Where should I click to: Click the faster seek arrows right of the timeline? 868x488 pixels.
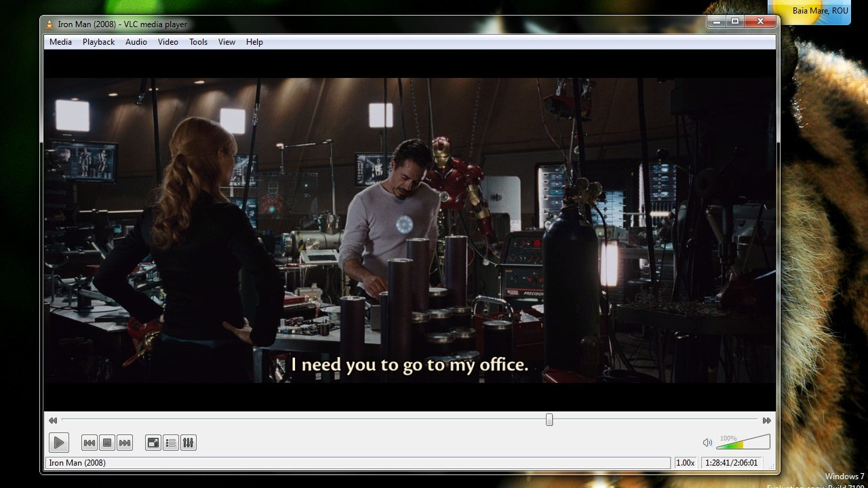coord(766,420)
